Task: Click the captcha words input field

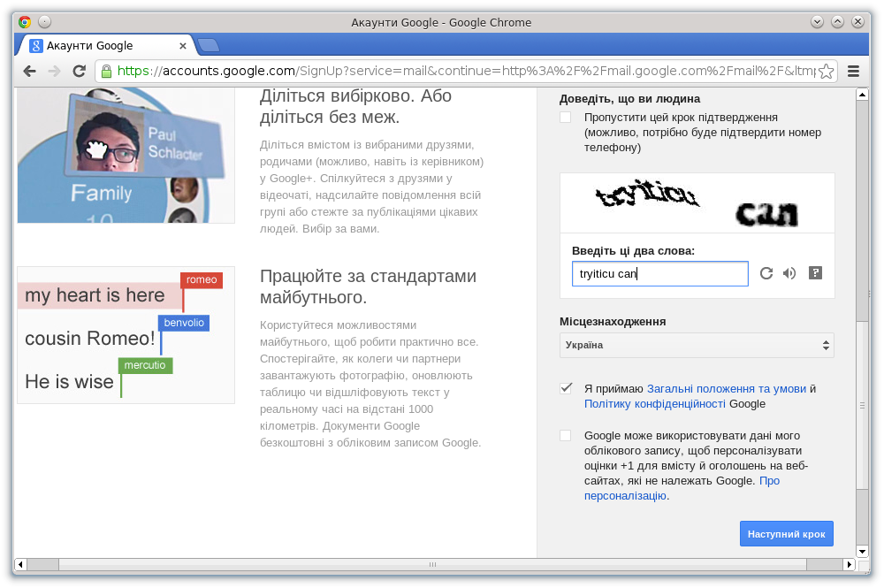Action: (x=660, y=273)
